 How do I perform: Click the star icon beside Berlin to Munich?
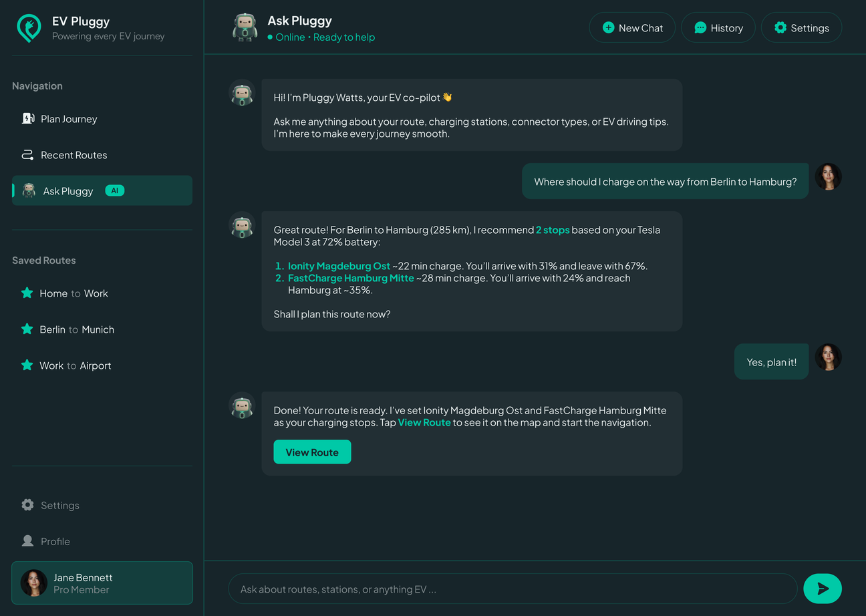point(27,329)
